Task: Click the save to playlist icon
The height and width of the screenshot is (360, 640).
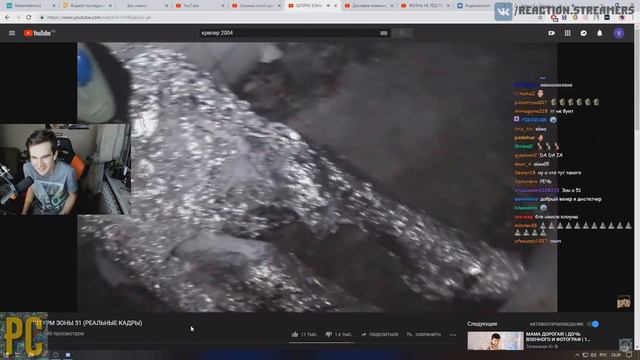Action: click(x=409, y=334)
